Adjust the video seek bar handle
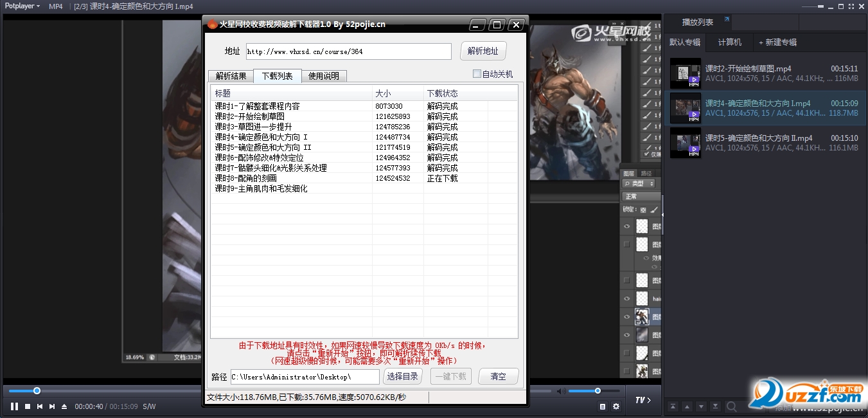This screenshot has width=868, height=418. point(37,390)
